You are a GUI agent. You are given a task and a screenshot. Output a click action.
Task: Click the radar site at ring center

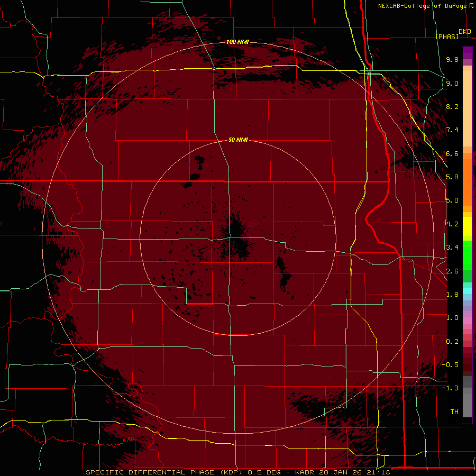point(238,237)
